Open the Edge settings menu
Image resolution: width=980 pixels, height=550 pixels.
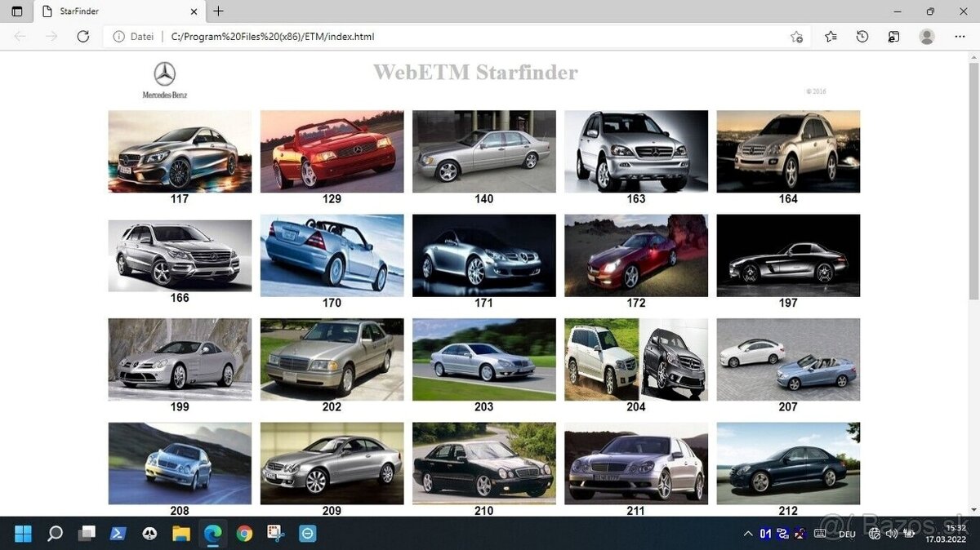[x=960, y=37]
